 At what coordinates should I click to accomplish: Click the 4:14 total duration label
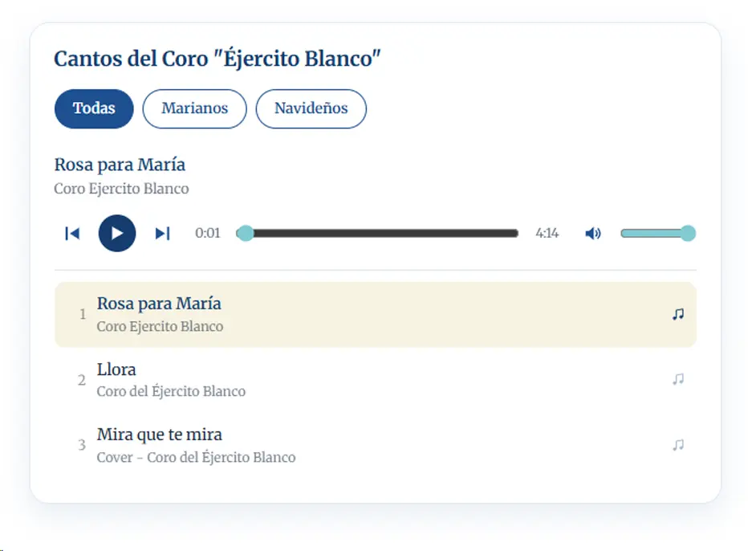[x=547, y=234]
